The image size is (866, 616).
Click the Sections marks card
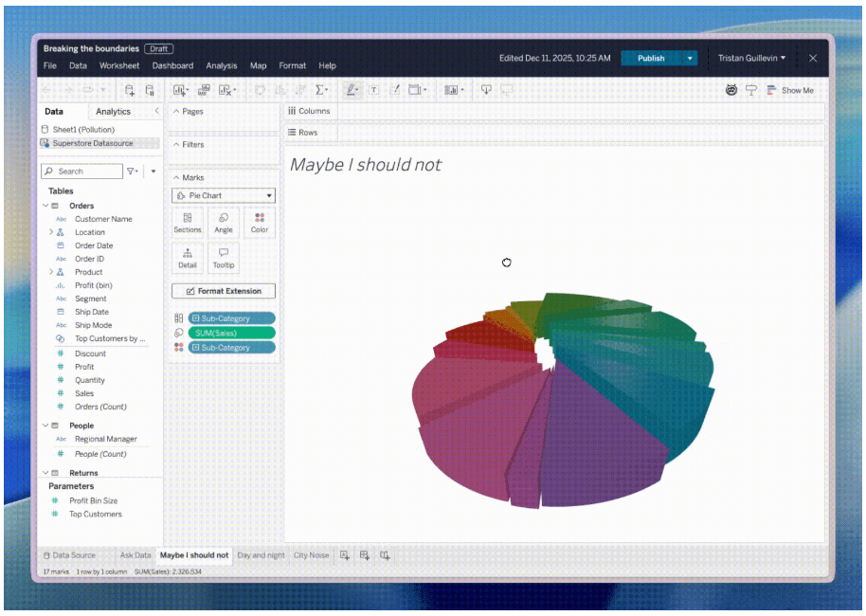[x=188, y=223]
